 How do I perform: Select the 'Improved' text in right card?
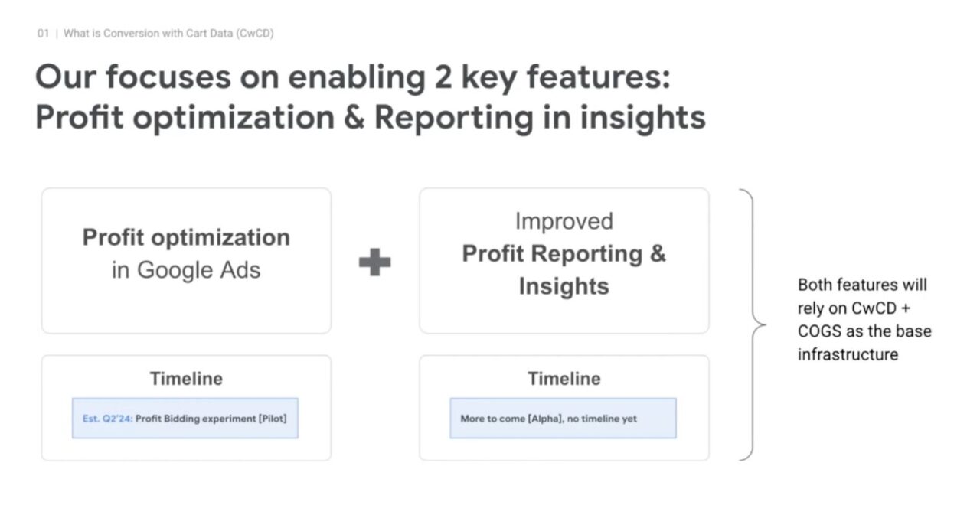point(563,221)
